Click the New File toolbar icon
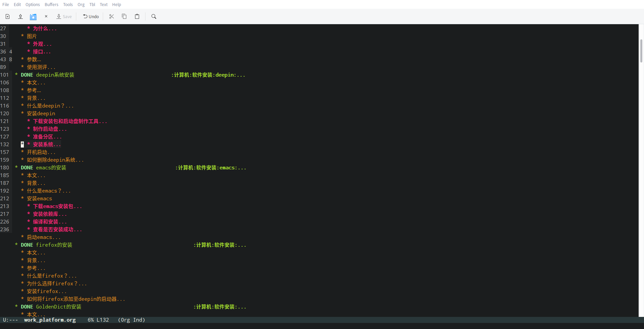Viewport: 644px width, 329px height. point(7,16)
